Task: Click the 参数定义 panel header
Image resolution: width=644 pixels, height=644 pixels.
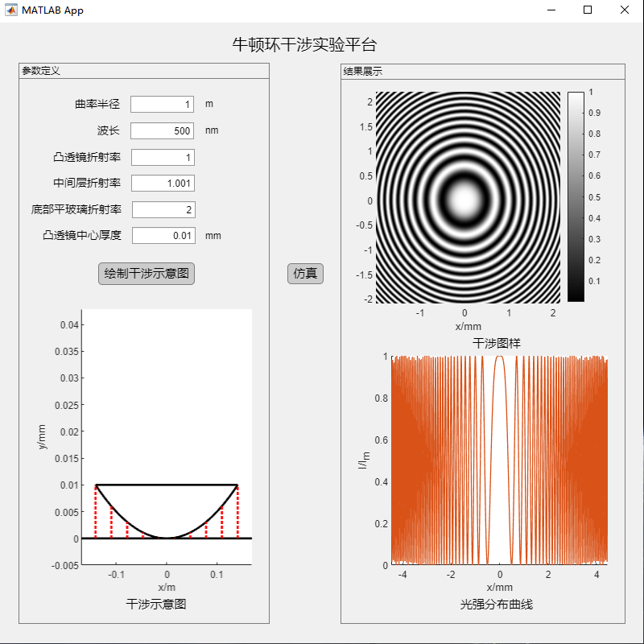Action: (x=39, y=71)
